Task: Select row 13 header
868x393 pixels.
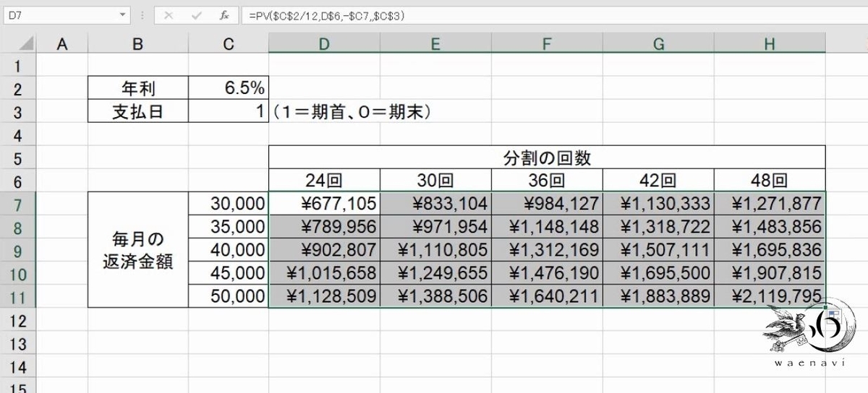Action: click(17, 343)
